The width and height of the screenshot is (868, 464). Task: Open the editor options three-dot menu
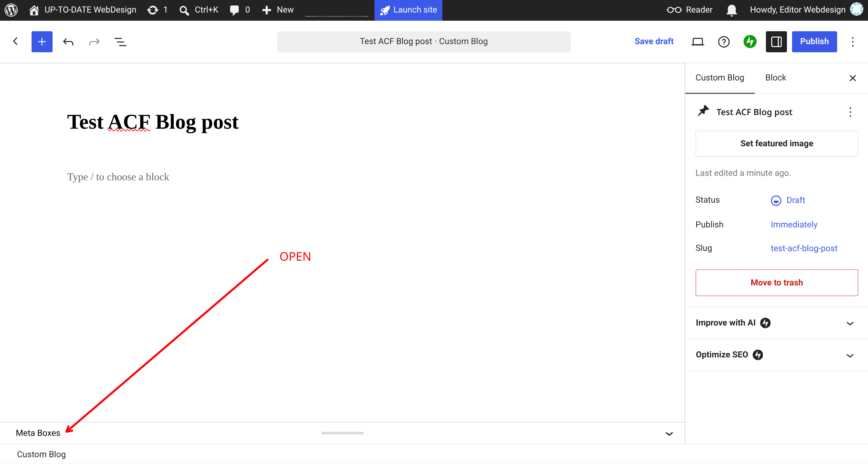[852, 41]
